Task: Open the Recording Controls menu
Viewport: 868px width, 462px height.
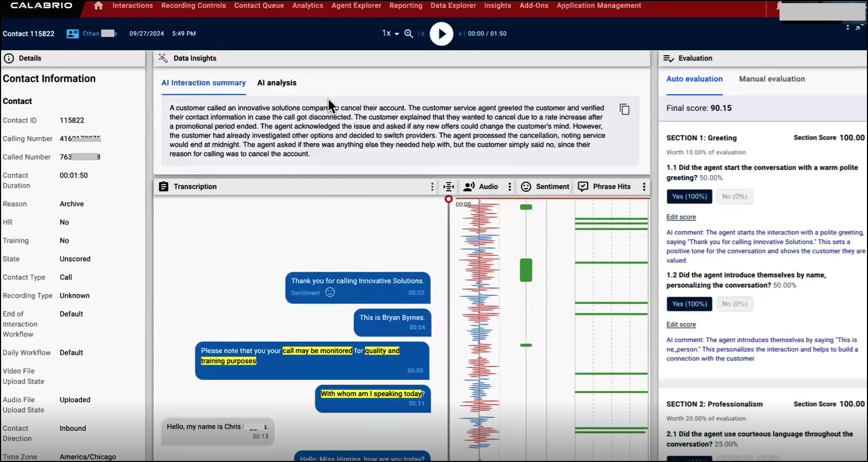Action: [x=193, y=6]
